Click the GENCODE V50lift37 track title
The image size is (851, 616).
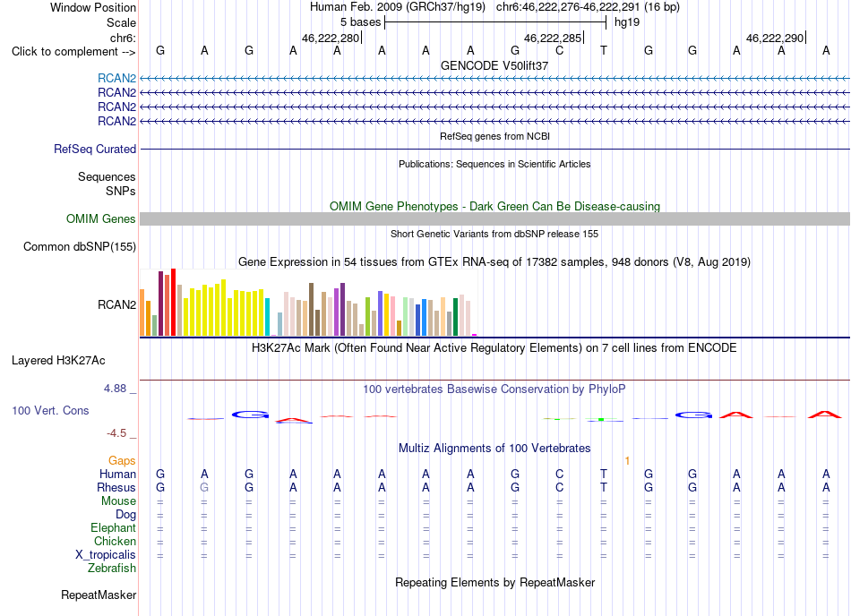coord(494,65)
